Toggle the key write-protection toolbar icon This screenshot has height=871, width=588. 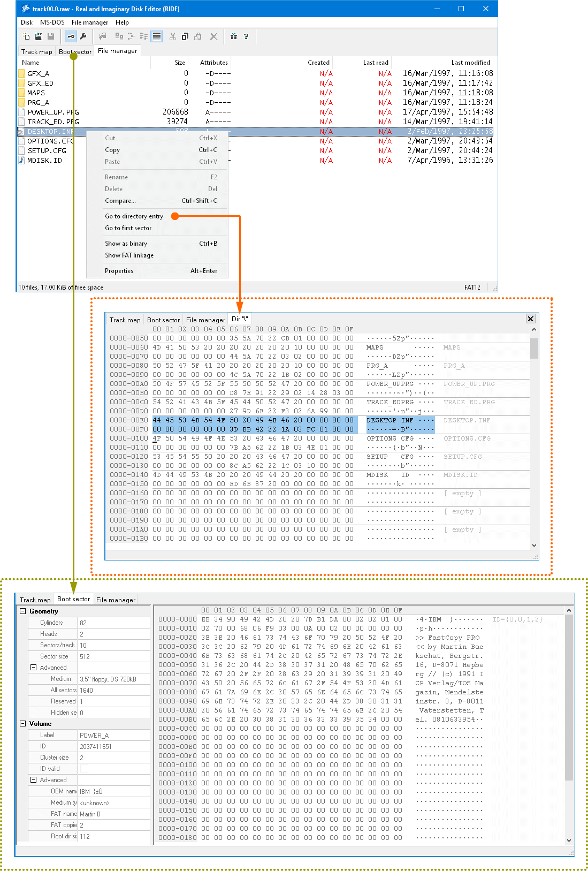pyautogui.click(x=71, y=36)
